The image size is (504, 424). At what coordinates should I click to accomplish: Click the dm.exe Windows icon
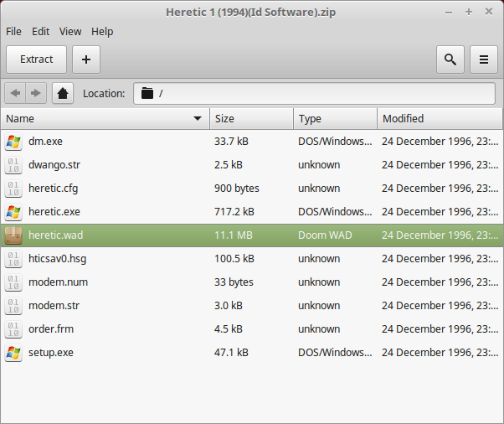point(13,142)
